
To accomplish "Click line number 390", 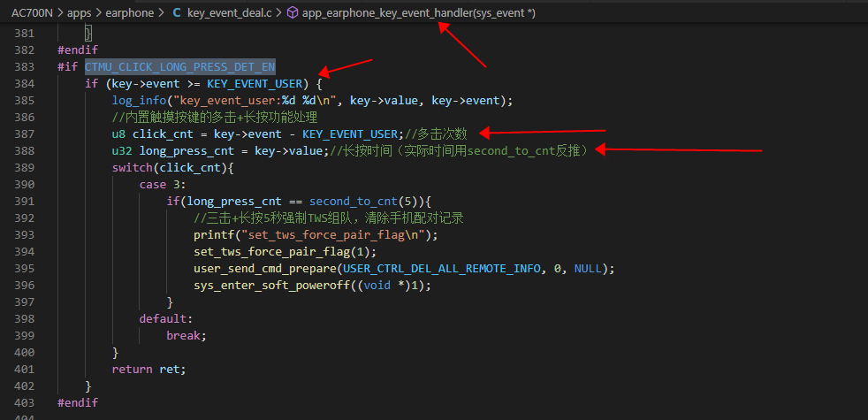I will point(25,184).
